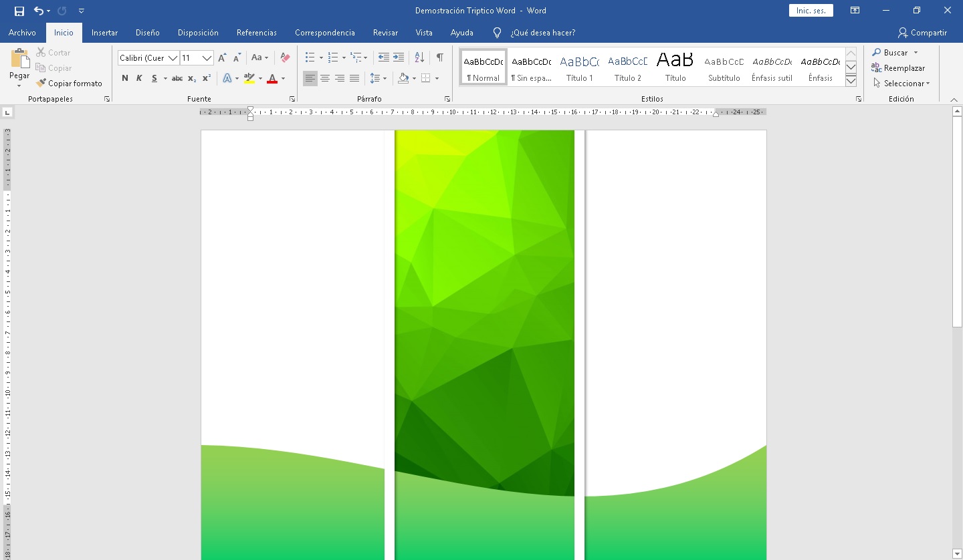Switch to the Correspondencia tab
963x560 pixels.
pyautogui.click(x=325, y=33)
